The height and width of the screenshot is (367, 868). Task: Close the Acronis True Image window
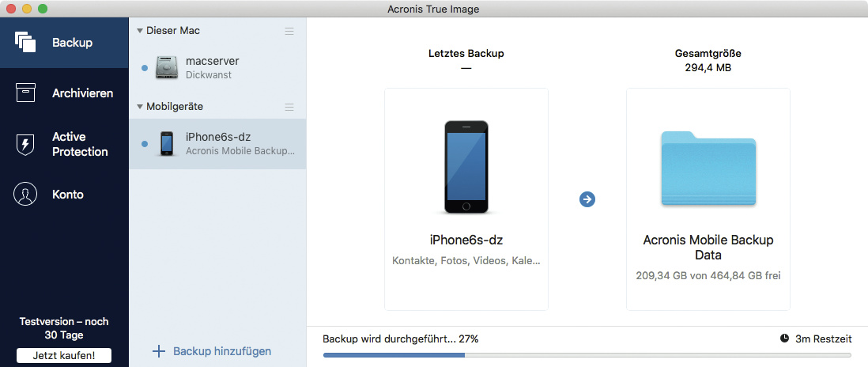11,9
